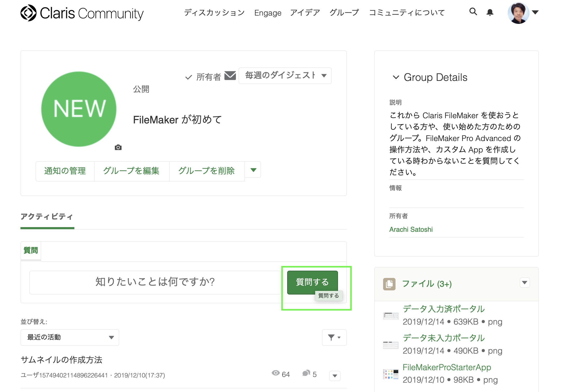Click the 質問する button
The height and width of the screenshot is (392, 564).
(x=312, y=282)
